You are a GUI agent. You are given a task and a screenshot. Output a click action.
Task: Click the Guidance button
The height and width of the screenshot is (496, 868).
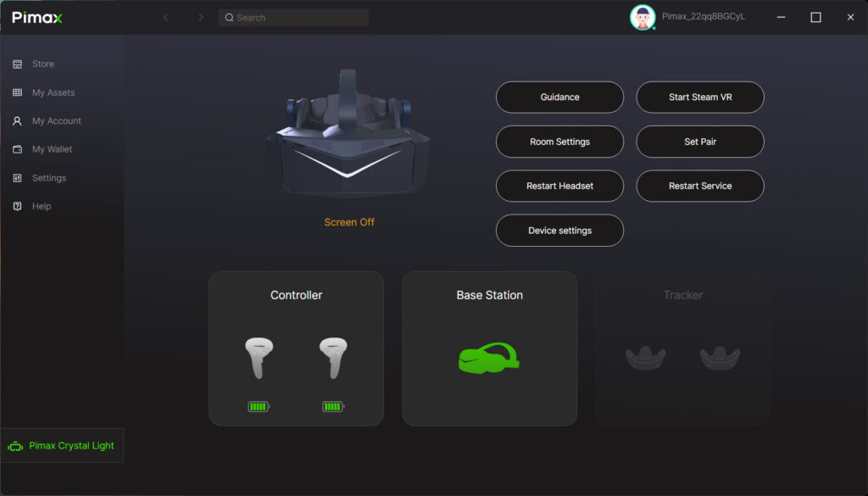(559, 98)
